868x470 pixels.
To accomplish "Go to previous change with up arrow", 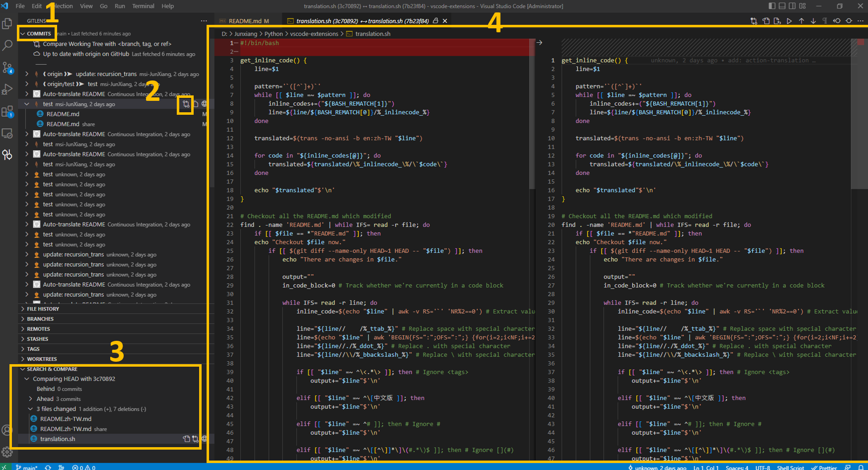I will coord(801,21).
